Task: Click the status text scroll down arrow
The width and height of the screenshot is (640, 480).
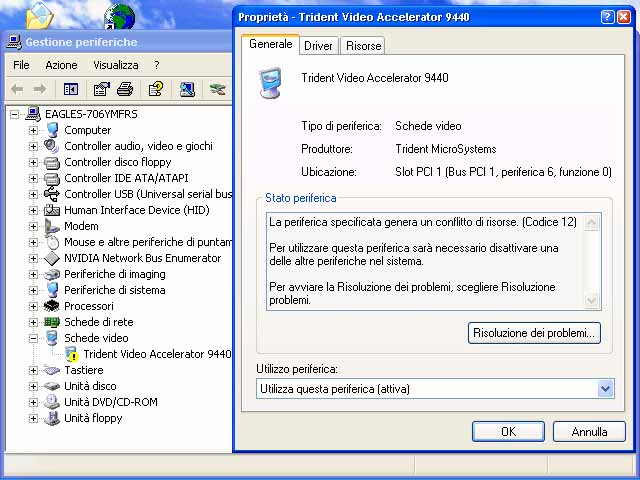Action: (591, 301)
